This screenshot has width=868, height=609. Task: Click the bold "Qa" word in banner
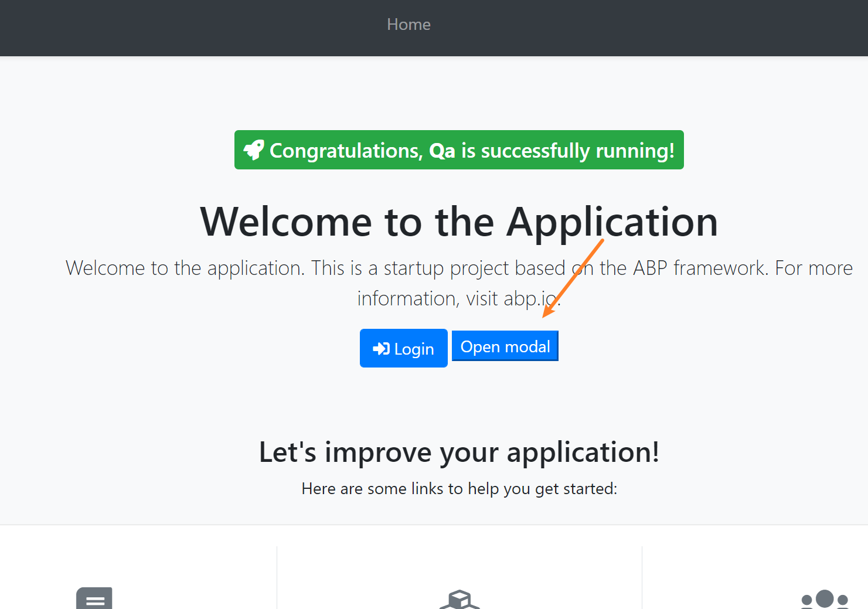click(x=442, y=151)
